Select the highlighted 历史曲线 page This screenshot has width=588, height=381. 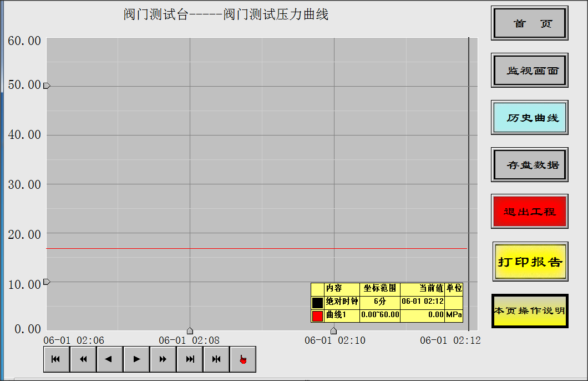[x=529, y=118]
